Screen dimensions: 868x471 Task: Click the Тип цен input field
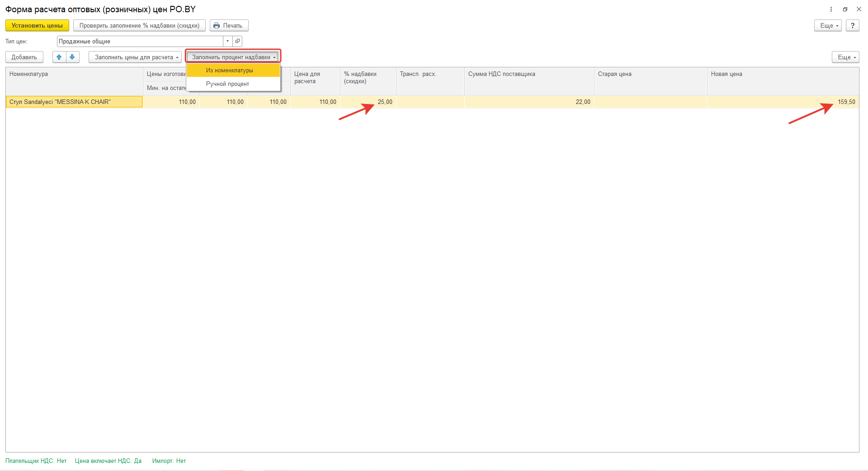point(140,41)
